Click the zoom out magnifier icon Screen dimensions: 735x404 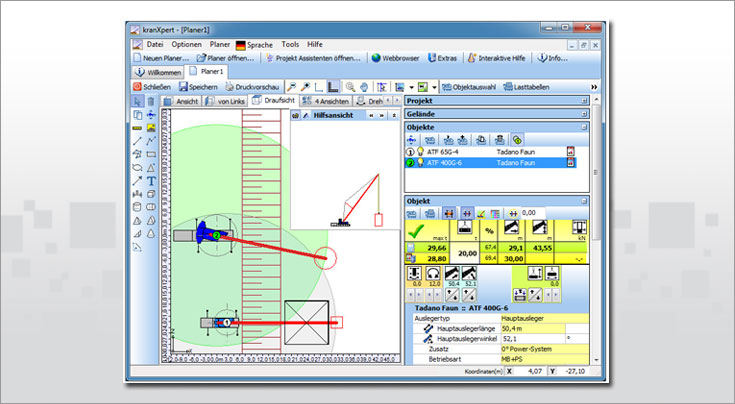292,87
